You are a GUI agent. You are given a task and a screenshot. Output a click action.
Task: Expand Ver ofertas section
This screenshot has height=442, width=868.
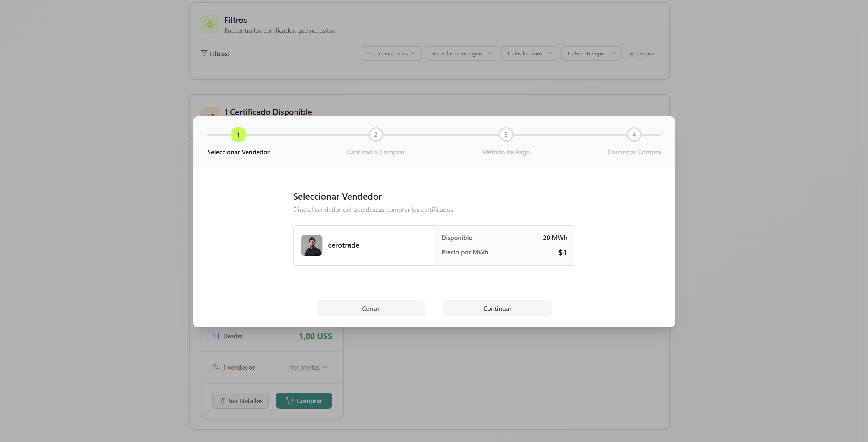(x=308, y=367)
